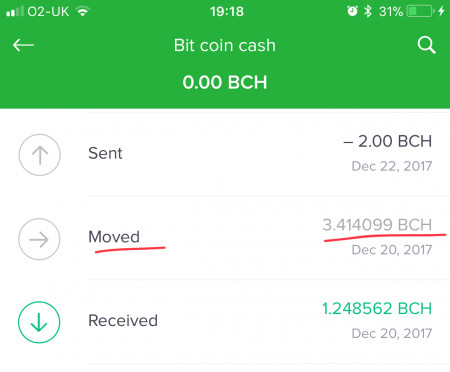Open the Received transaction label
Screen dimensions: 450x372
coord(123,321)
